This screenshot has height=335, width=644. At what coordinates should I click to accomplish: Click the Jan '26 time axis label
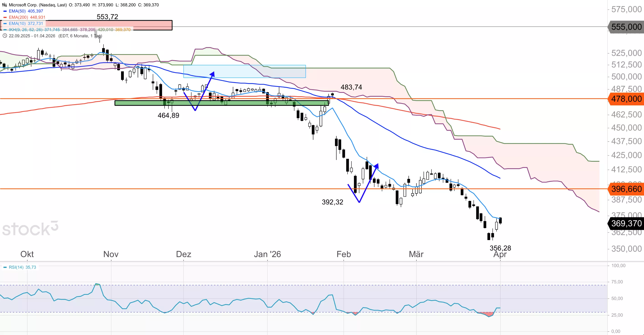(267, 254)
